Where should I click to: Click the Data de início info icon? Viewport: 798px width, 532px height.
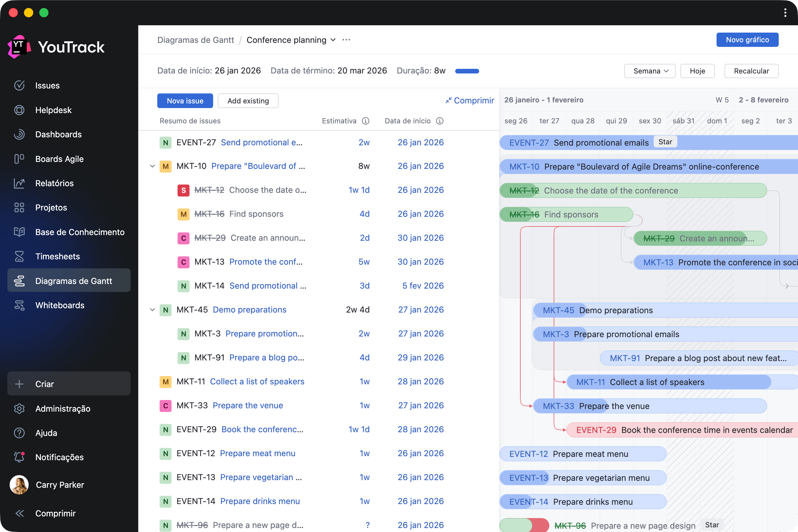[x=440, y=121]
